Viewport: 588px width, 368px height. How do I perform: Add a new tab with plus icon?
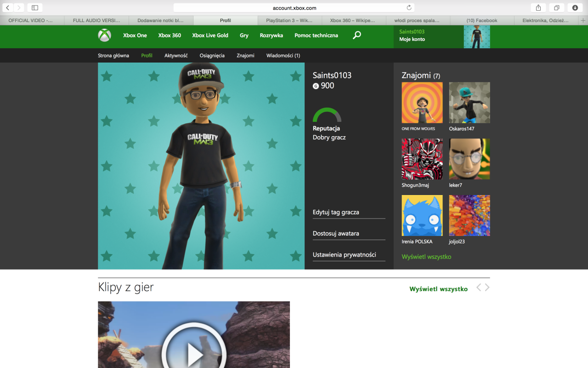point(583,20)
